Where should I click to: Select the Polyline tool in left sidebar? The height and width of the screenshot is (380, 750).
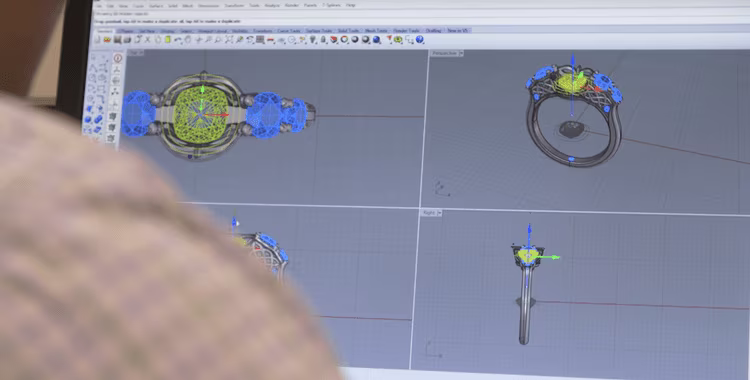point(93,68)
